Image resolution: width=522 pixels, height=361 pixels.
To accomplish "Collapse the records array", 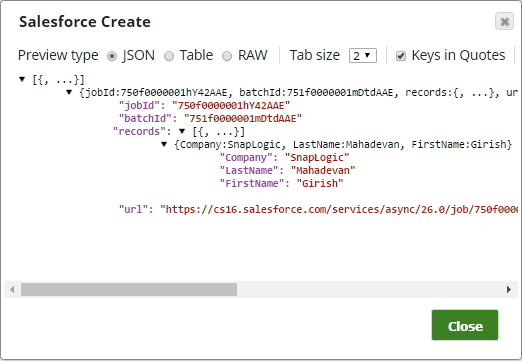I will tap(182, 131).
